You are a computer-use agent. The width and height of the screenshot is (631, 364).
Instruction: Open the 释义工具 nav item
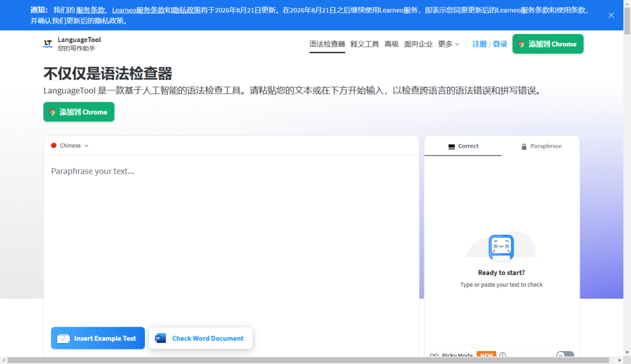[365, 44]
